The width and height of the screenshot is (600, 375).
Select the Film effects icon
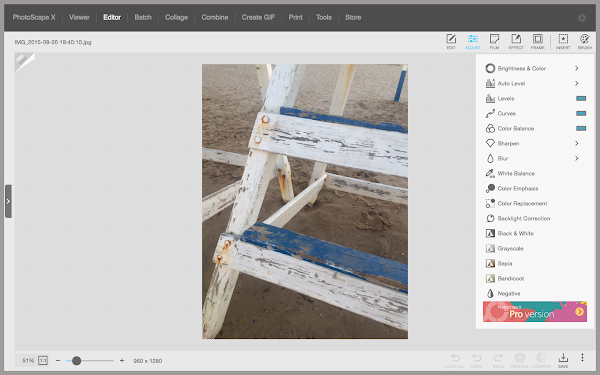pyautogui.click(x=494, y=41)
